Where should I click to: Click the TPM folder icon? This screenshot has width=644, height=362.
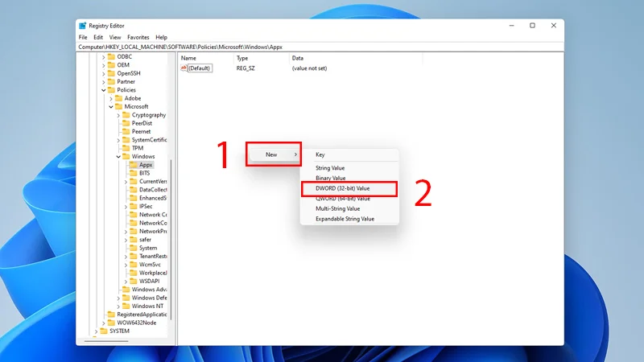(x=126, y=148)
